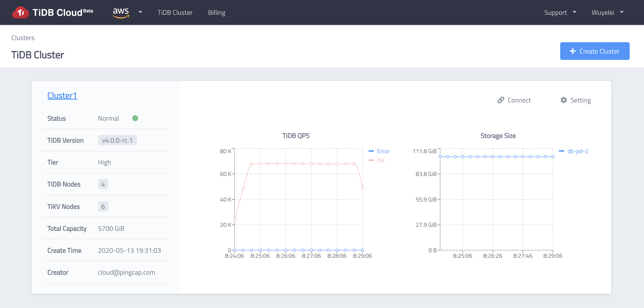The image size is (644, 308).
Task: Click the blue Error legend swatch
Action: pyautogui.click(x=371, y=151)
